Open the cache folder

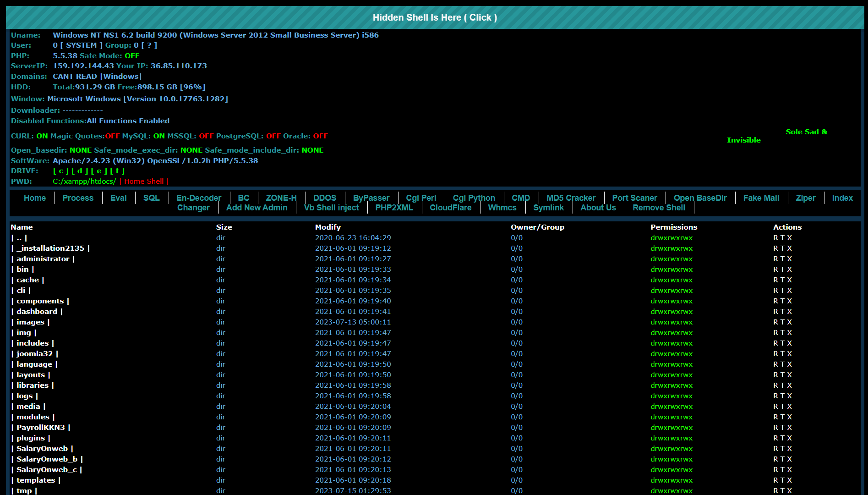(27, 280)
